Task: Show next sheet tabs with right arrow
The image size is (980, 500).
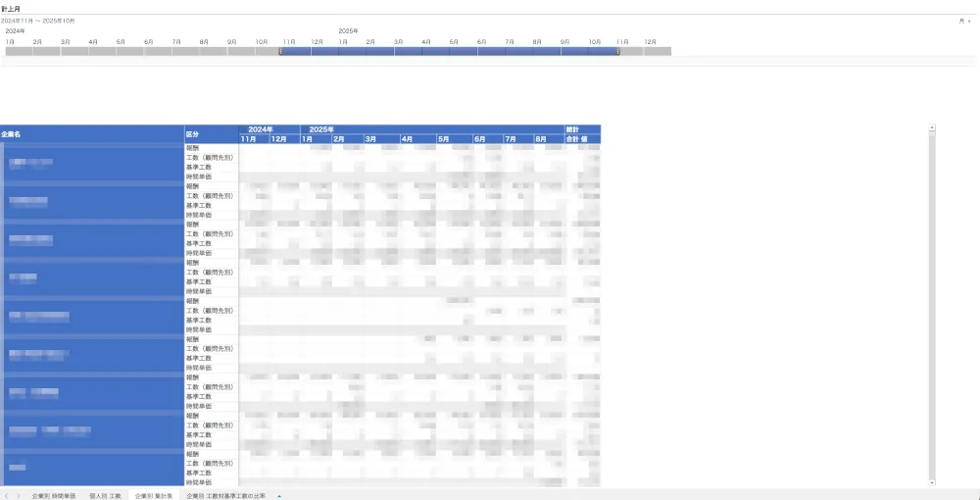Action: [x=18, y=496]
